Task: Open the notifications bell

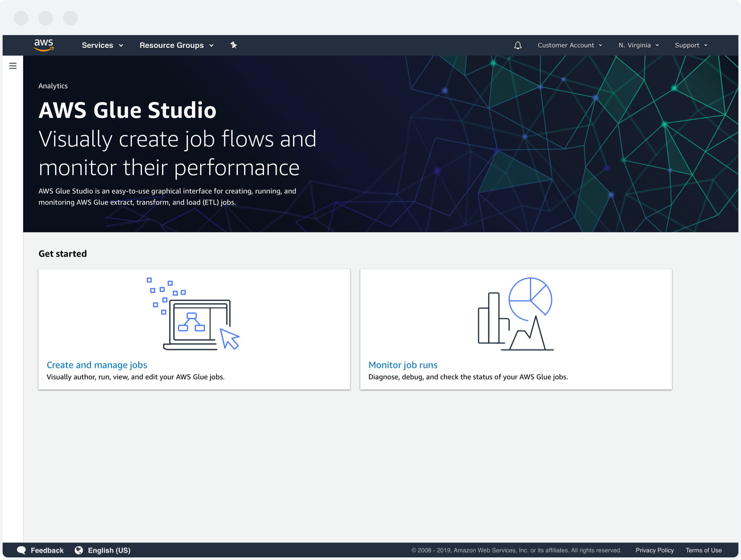Action: click(x=518, y=45)
